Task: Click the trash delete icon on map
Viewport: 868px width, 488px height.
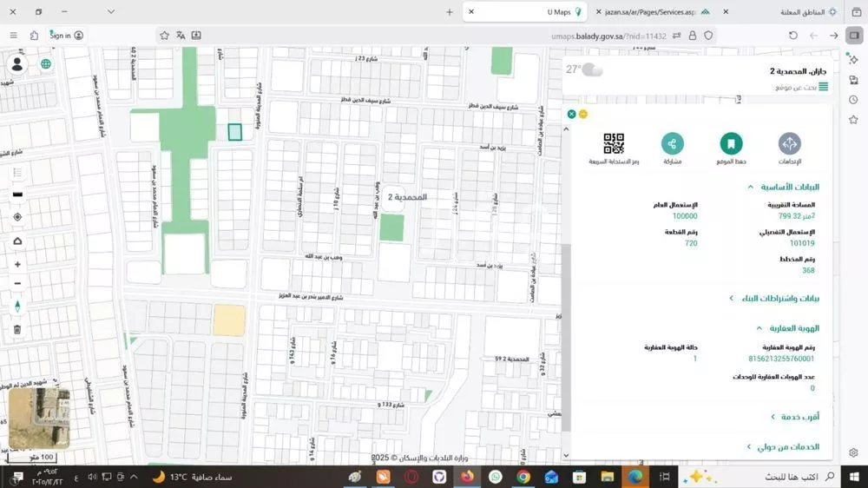Action: pyautogui.click(x=17, y=329)
